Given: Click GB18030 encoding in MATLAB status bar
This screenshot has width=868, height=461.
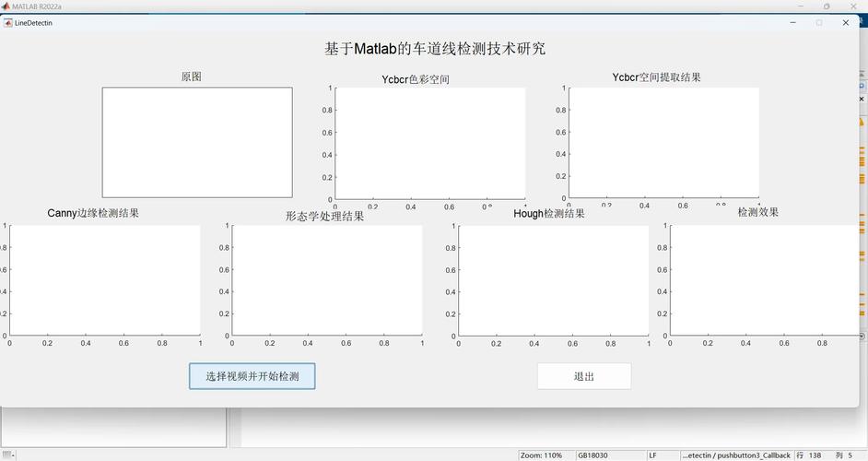Looking at the screenshot, I should click(x=592, y=455).
